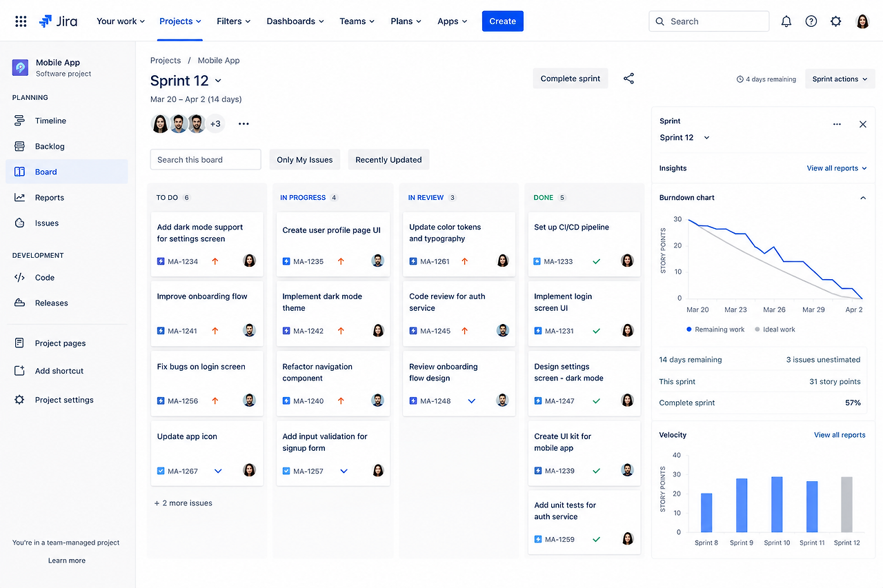Go to Board in the sidebar
This screenshot has width=883, height=588.
pyautogui.click(x=67, y=172)
